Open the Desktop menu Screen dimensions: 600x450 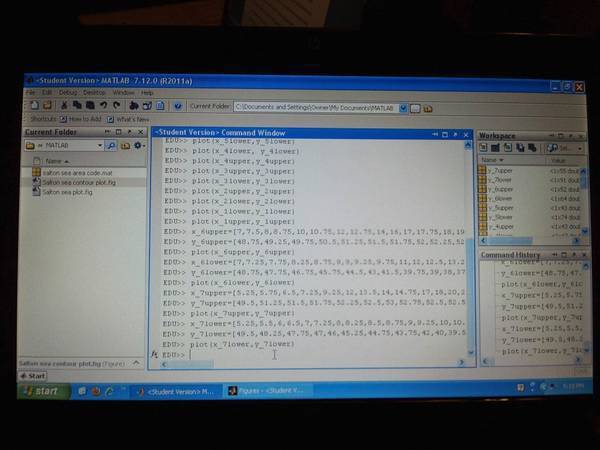click(x=94, y=93)
